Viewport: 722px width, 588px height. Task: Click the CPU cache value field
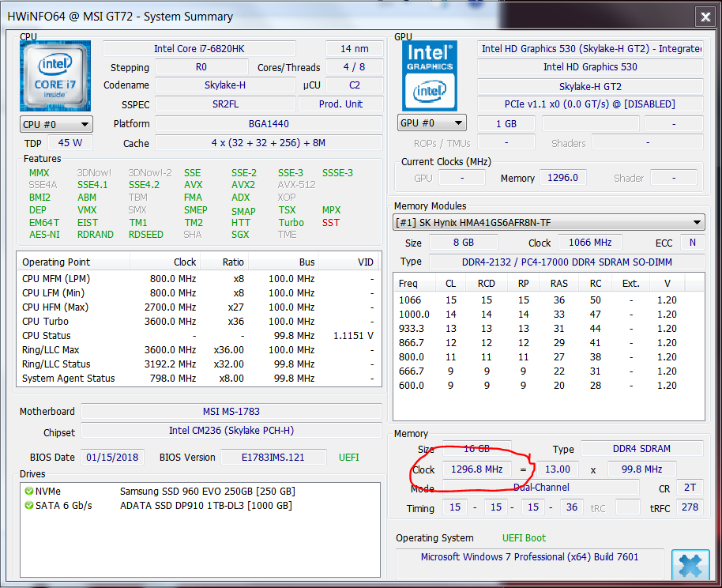(269, 143)
